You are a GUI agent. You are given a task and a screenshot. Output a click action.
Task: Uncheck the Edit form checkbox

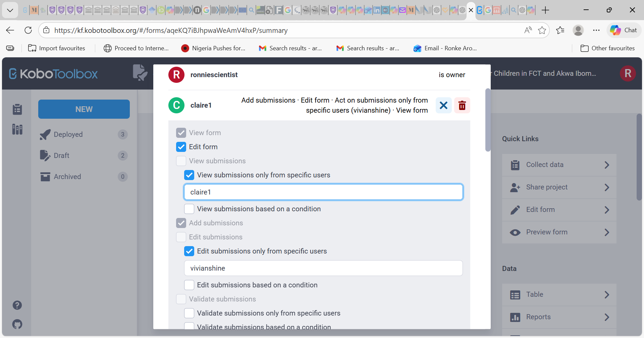(x=181, y=147)
